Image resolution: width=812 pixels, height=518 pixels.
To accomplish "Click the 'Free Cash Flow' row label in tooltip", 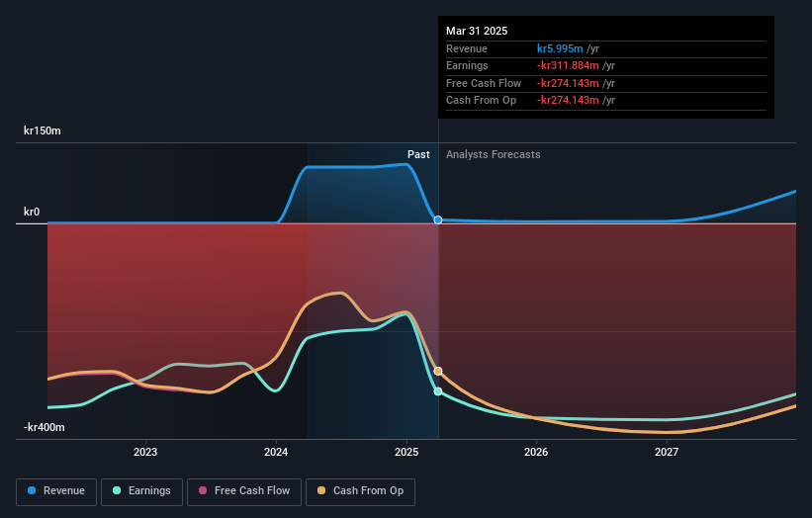I will 484,83.
